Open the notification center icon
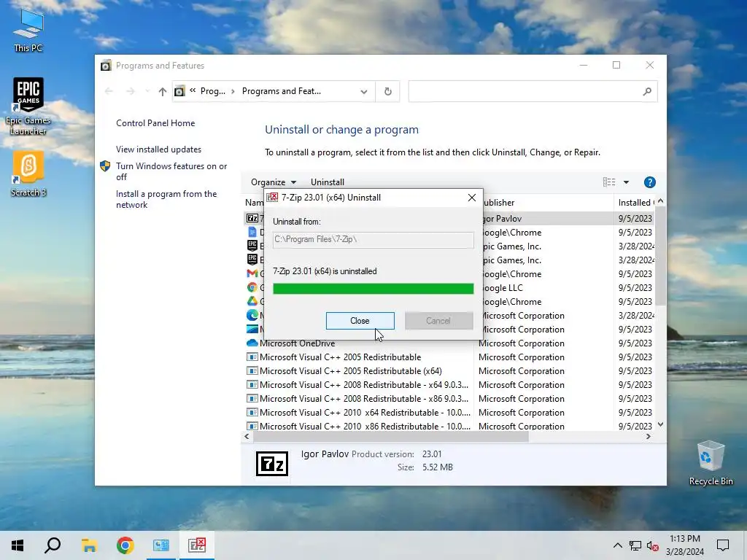Image resolution: width=747 pixels, height=560 pixels. click(x=723, y=545)
